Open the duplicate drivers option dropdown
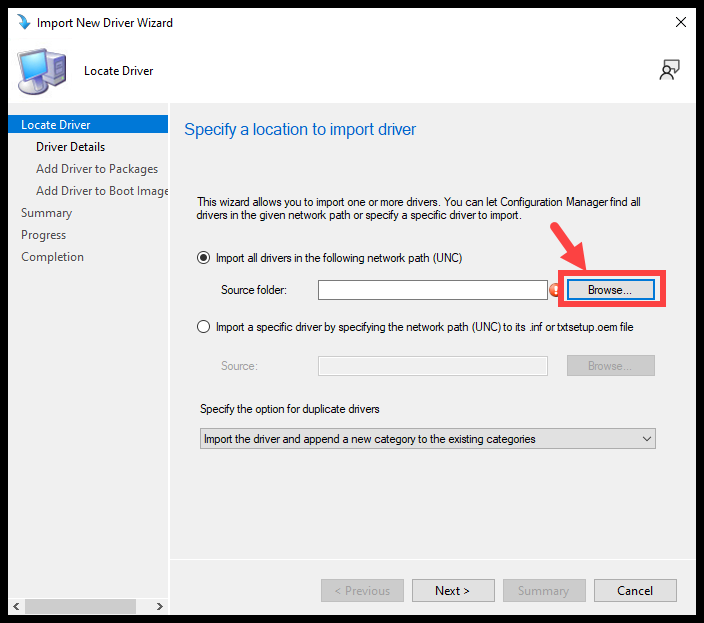Viewport: 704px width, 623px height. [x=427, y=439]
